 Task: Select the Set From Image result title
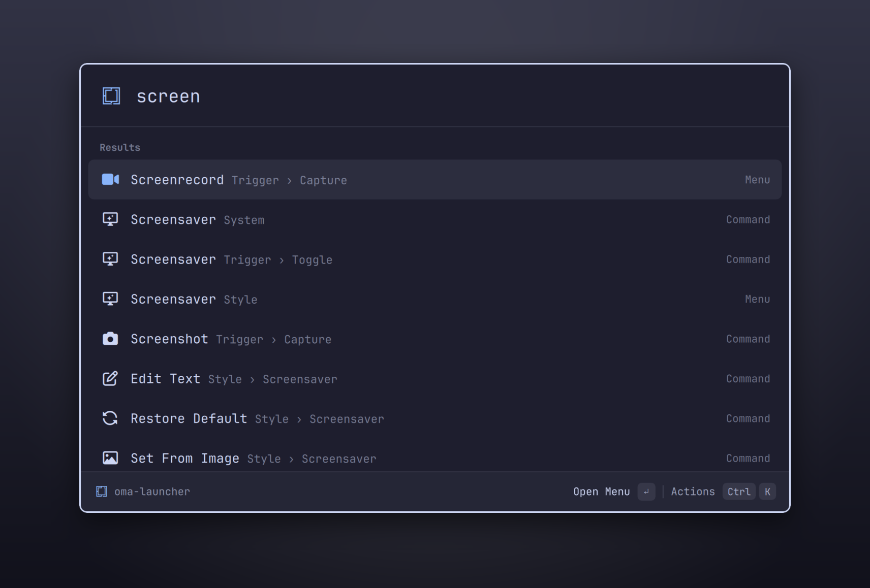tap(185, 459)
